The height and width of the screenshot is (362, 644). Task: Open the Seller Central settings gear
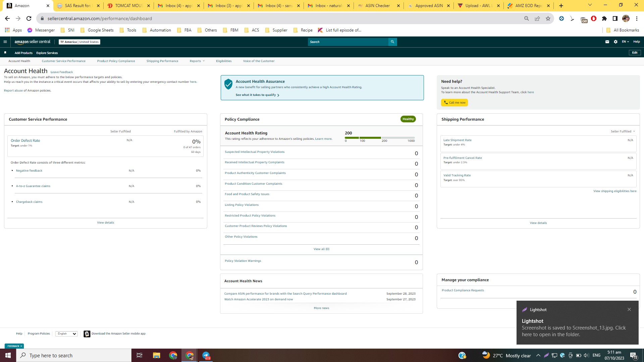coord(615,42)
